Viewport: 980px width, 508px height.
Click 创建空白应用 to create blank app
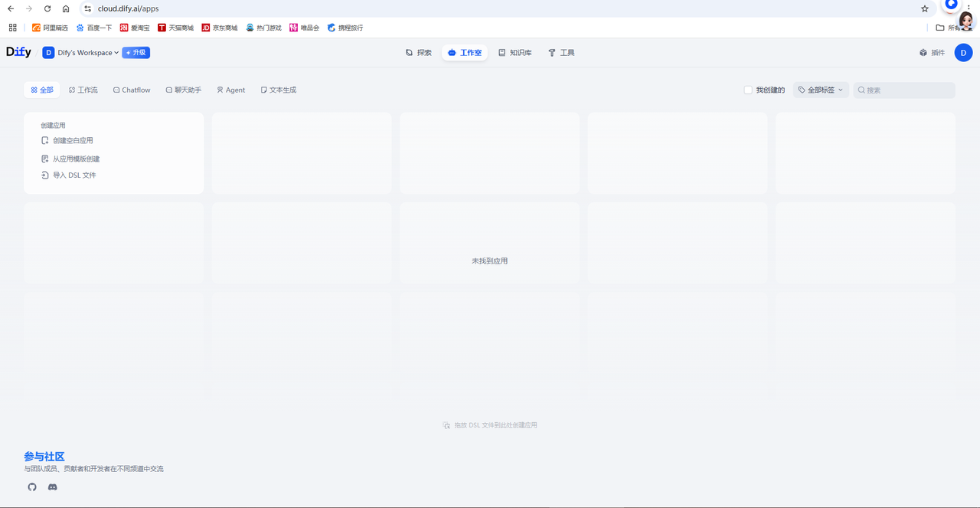[x=73, y=141]
